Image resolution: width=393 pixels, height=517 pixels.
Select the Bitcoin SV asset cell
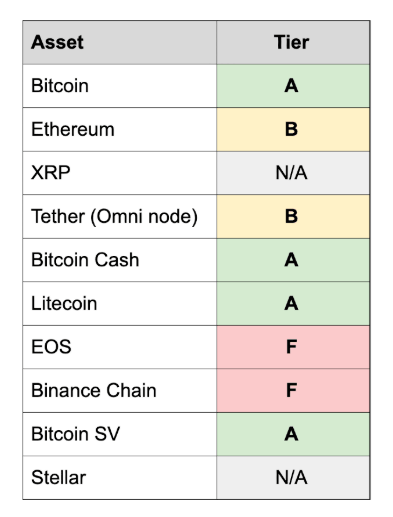pos(120,434)
